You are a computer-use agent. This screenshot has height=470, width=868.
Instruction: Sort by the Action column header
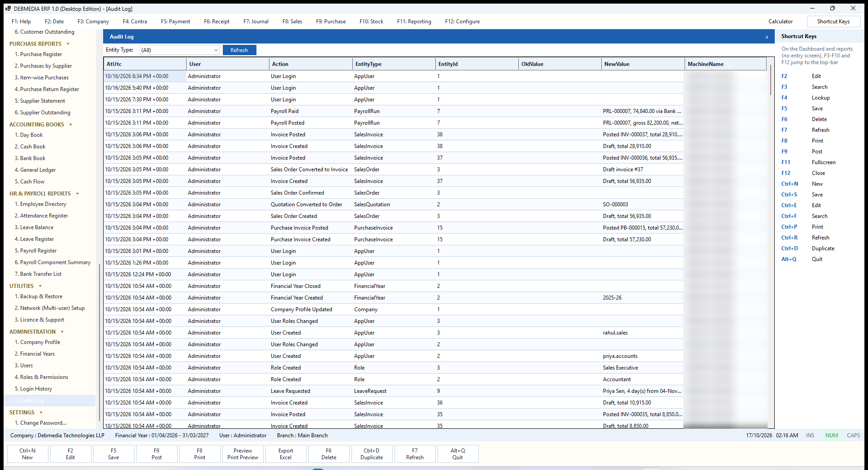[311, 64]
